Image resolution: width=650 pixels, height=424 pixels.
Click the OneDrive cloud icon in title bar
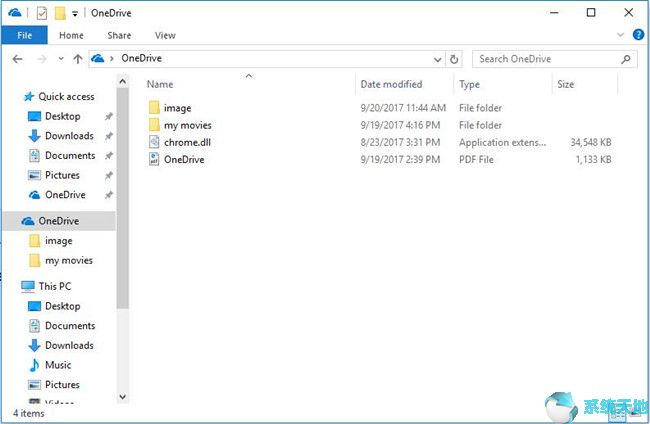pyautogui.click(x=15, y=13)
